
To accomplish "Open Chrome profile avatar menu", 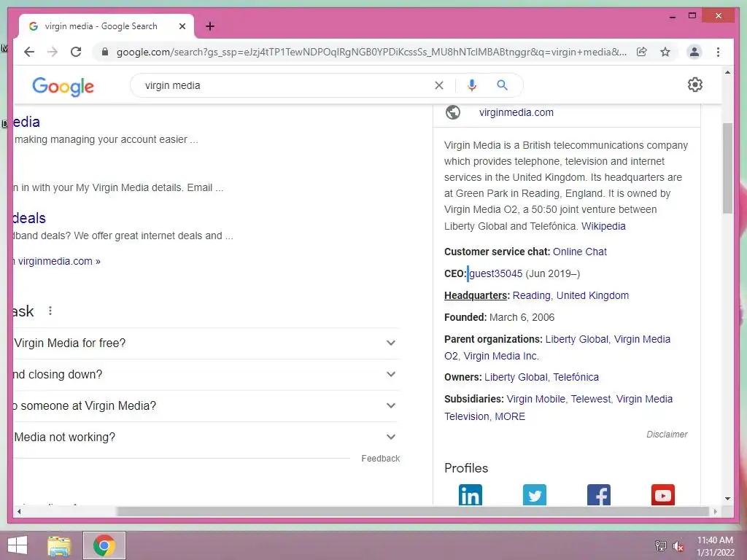I will tap(694, 52).
